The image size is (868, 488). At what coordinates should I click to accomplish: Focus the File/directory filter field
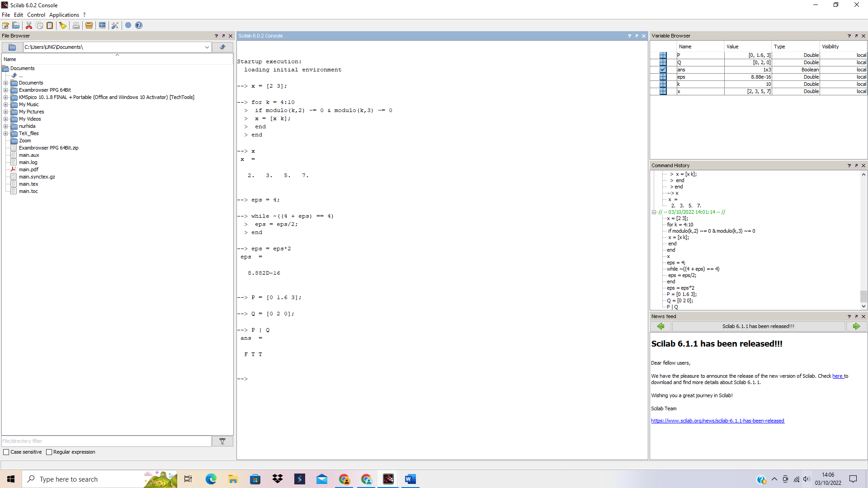[106, 441]
